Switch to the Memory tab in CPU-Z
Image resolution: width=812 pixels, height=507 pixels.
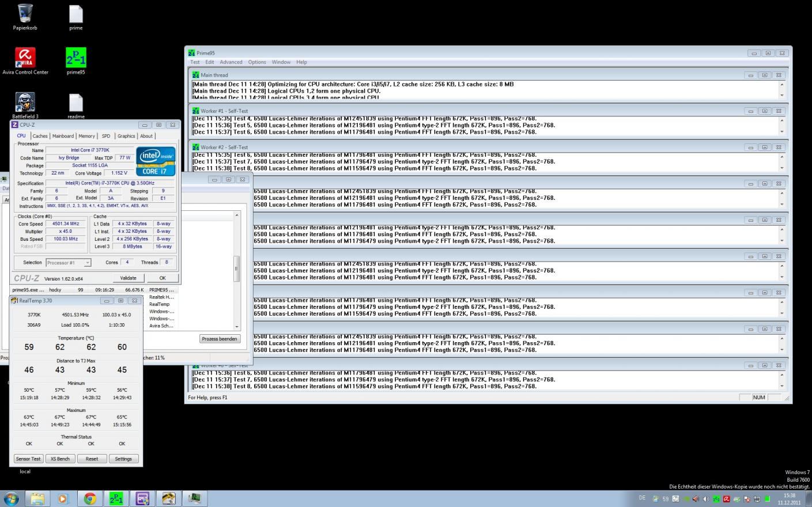[x=87, y=136]
